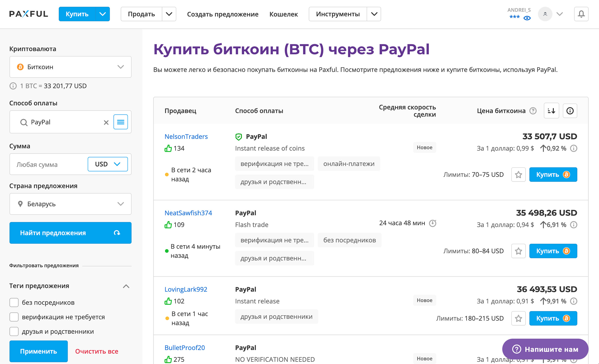Click Напишите нам chat button

tap(545, 349)
